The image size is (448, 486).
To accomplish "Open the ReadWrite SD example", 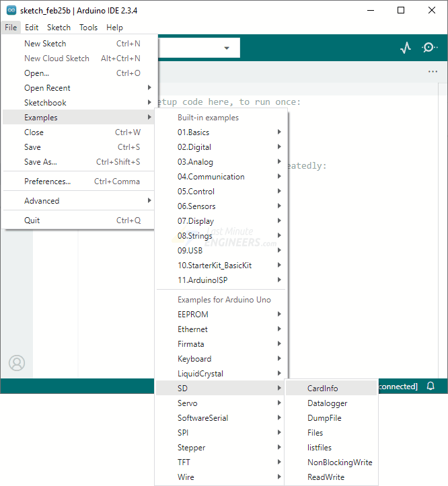I will (x=326, y=477).
